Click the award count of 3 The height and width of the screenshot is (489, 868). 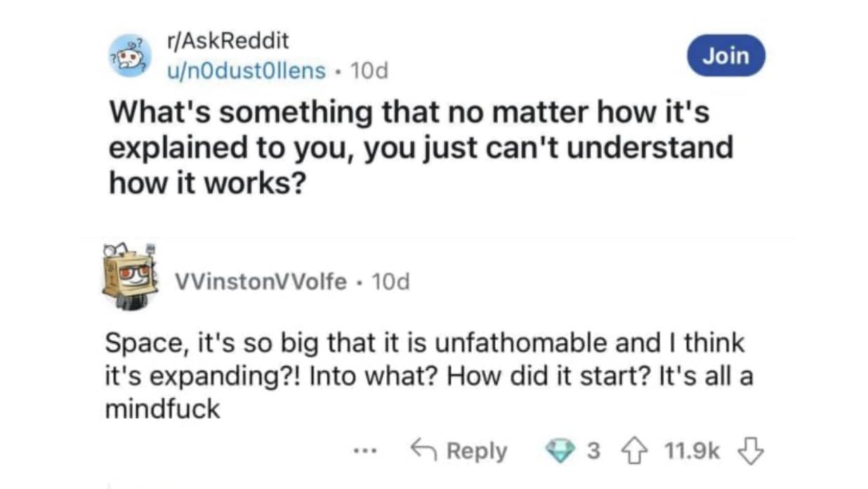[x=593, y=450]
